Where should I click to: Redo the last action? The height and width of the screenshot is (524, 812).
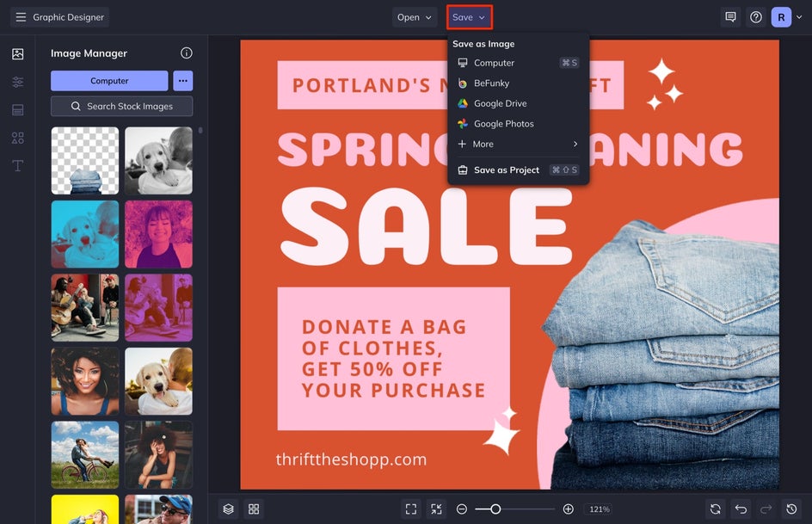click(766, 509)
